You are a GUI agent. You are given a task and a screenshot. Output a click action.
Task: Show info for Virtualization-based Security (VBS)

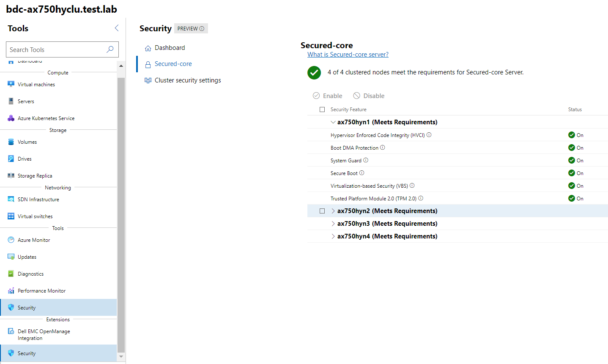click(412, 186)
